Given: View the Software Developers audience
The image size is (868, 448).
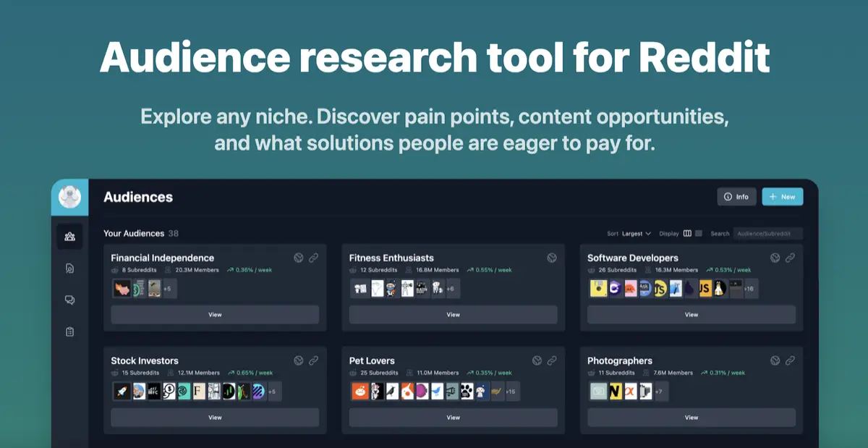Looking at the screenshot, I should [692, 315].
